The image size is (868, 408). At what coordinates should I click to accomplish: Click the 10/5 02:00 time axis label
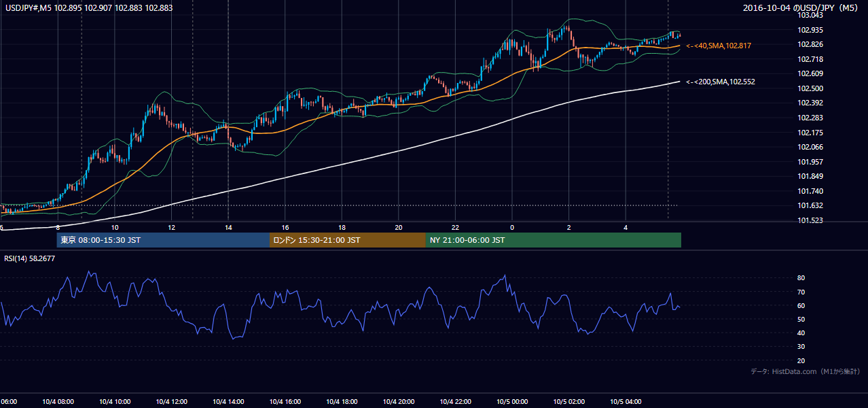click(x=569, y=401)
